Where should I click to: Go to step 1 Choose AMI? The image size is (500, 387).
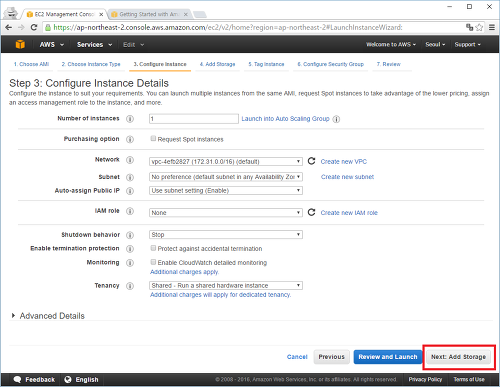pos(31,64)
